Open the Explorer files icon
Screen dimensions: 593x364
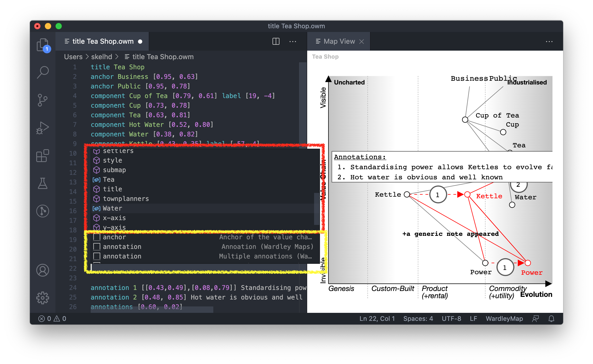pyautogui.click(x=43, y=45)
